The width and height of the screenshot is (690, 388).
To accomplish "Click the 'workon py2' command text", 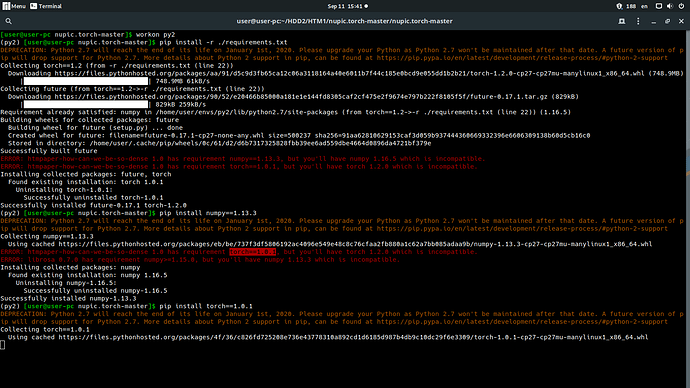I will [x=155, y=34].
